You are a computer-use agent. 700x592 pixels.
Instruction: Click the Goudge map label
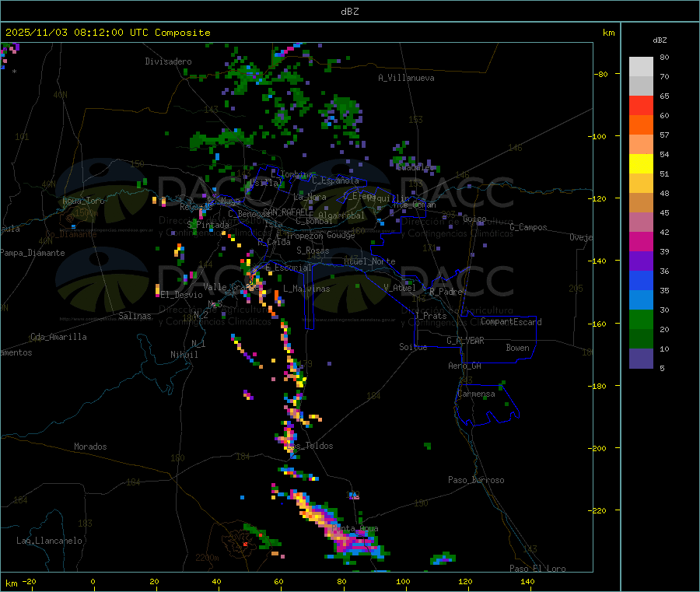(x=341, y=235)
